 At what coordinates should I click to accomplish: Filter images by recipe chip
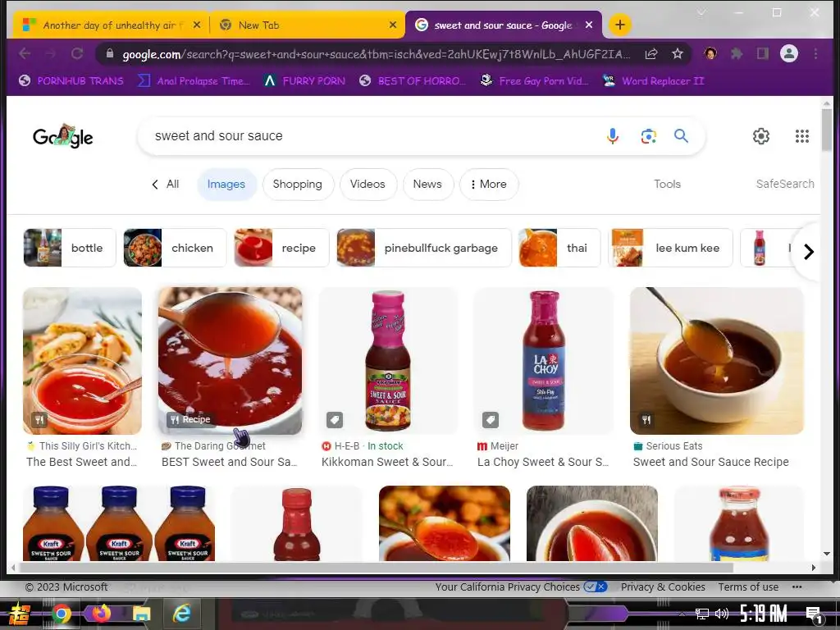pos(281,248)
